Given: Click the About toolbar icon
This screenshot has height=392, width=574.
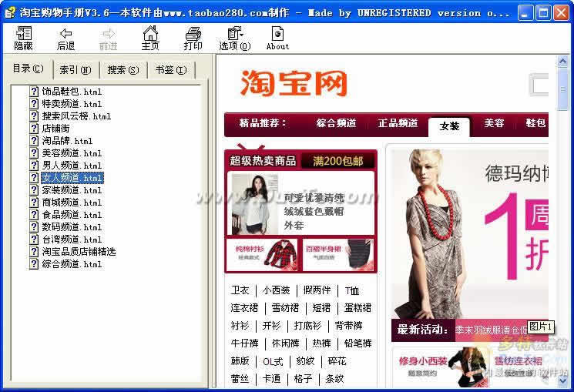Looking at the screenshot, I should click(277, 38).
